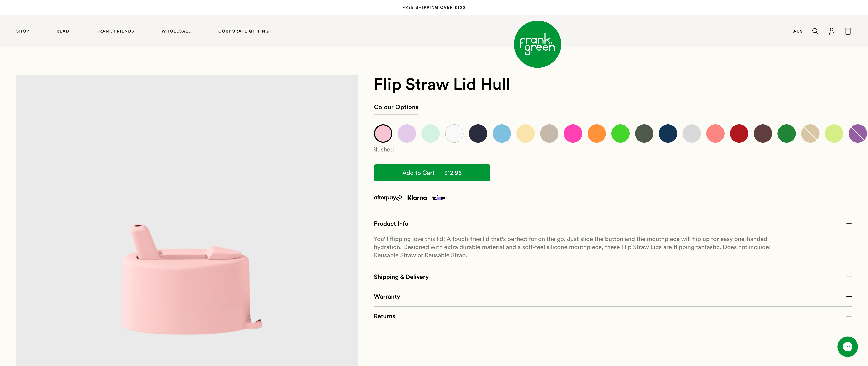Click the Zip payment logo
Image resolution: width=868 pixels, height=366 pixels.
pyautogui.click(x=439, y=198)
